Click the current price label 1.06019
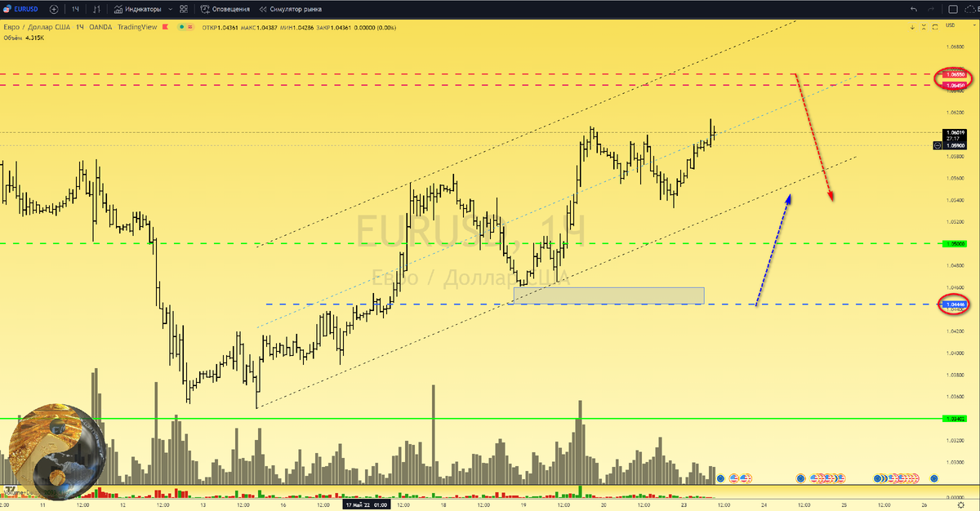The height and width of the screenshot is (511, 980). click(955, 132)
